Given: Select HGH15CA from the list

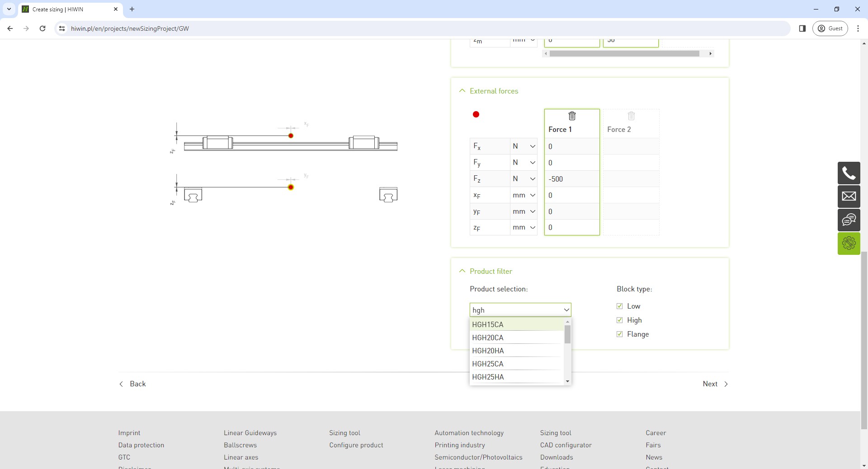Looking at the screenshot, I should point(517,324).
